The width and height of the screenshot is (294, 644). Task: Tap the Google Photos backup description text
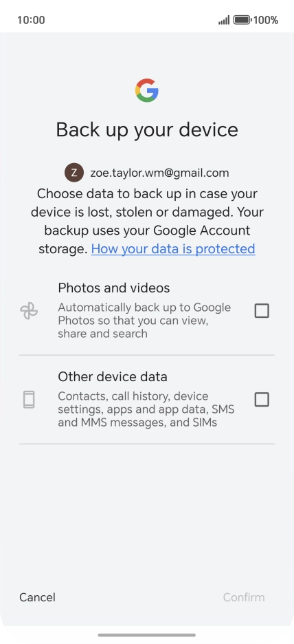pos(144,321)
